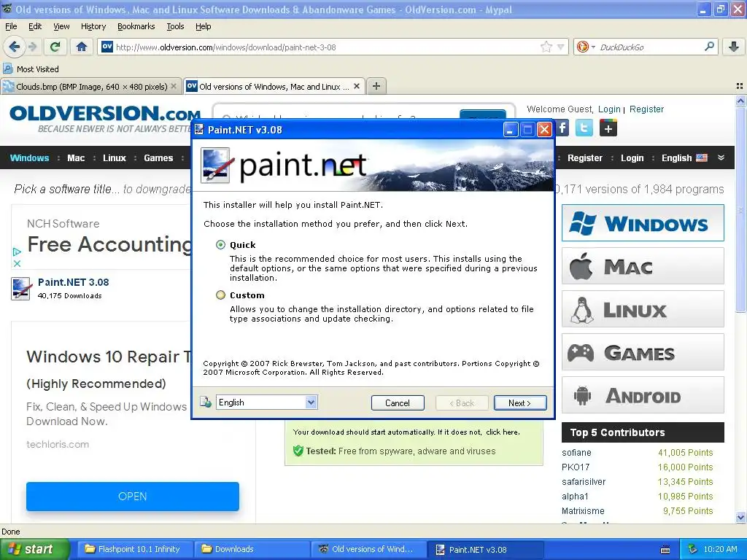The width and height of the screenshot is (747, 560).
Task: Bookmark this page with the star icon
Action: click(546, 47)
